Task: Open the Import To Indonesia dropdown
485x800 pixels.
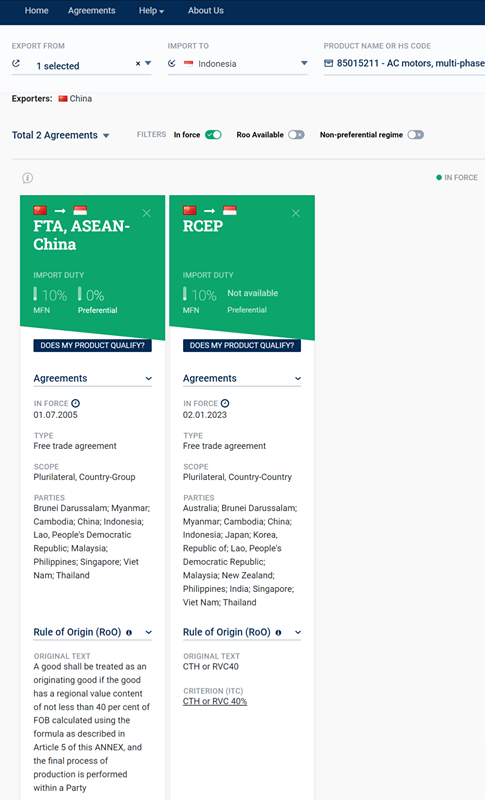Action: [304, 63]
